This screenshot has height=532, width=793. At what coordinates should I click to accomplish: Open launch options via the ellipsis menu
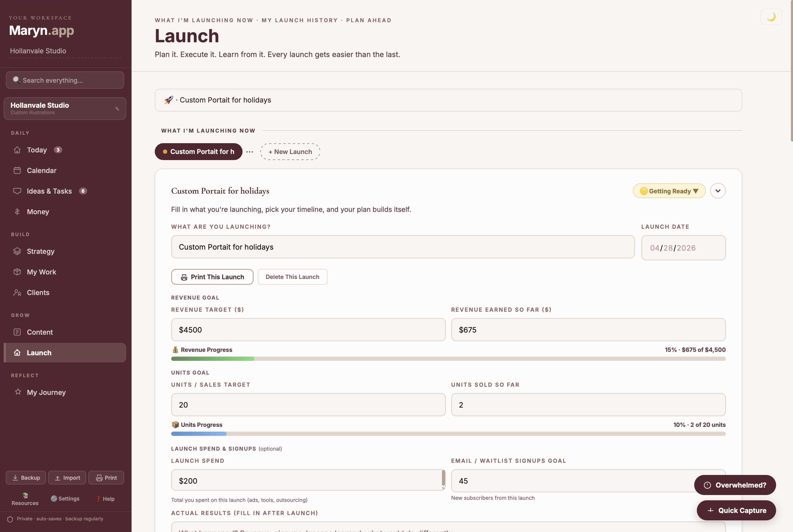(249, 152)
